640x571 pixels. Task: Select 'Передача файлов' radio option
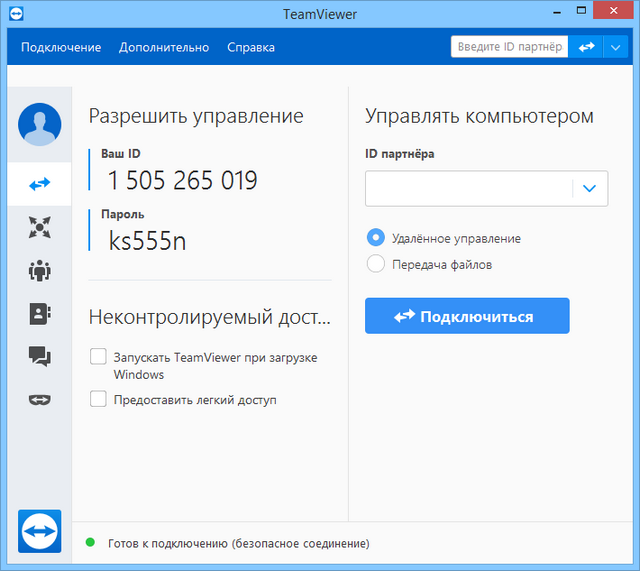[376, 264]
